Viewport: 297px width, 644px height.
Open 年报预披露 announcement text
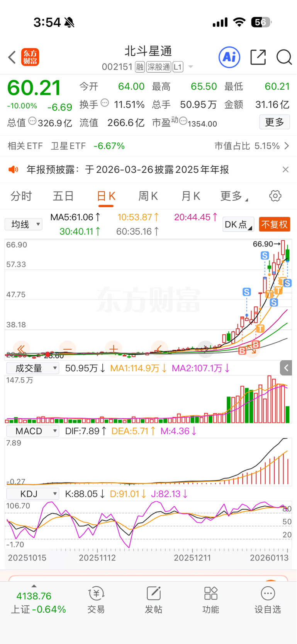coord(128,169)
